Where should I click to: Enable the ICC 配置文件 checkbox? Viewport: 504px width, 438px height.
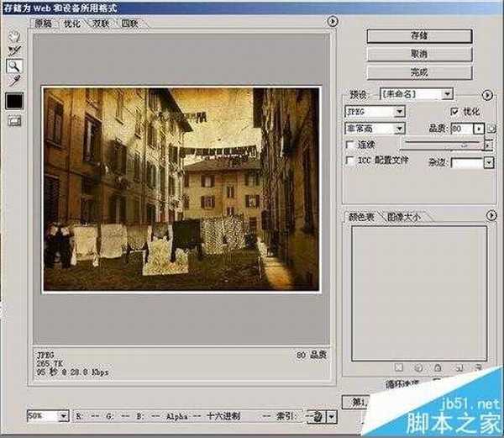tap(349, 160)
